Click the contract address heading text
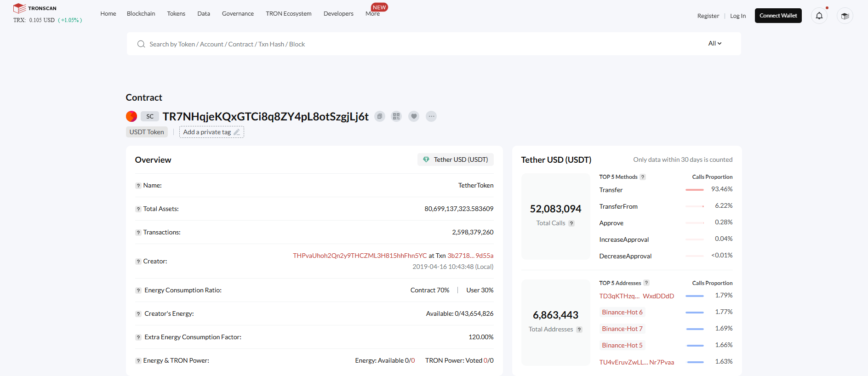Screen dimensions: 868x376 pos(266,117)
